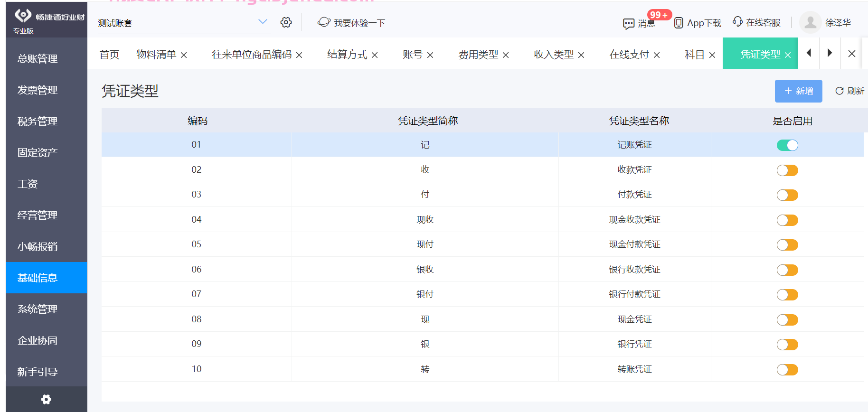Click the 转账凭证 name cell

coord(634,369)
